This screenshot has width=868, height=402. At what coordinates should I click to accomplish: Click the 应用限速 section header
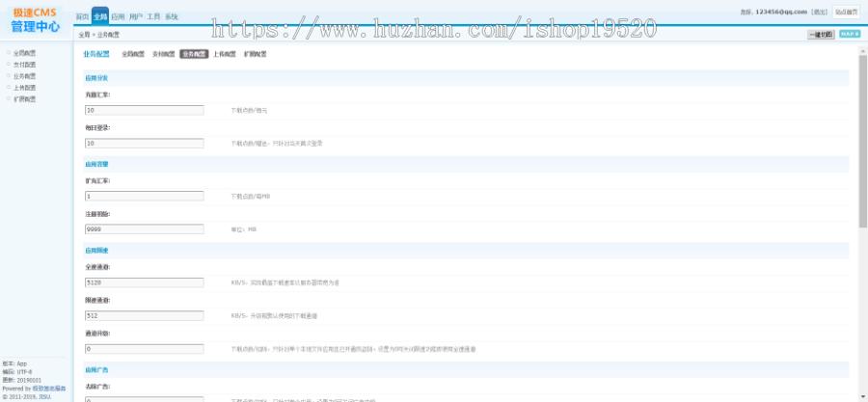[x=96, y=251]
